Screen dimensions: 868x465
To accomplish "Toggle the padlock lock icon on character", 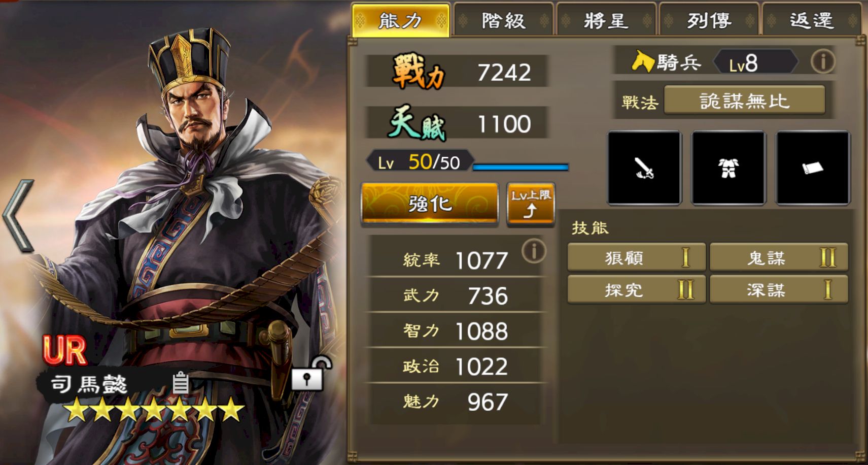I will pos(310,373).
